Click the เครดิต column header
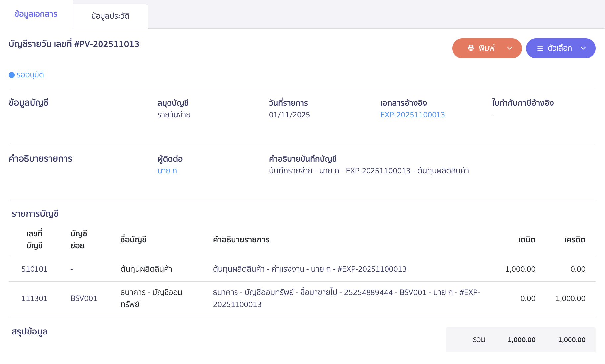The height and width of the screenshot is (364, 605). point(575,240)
